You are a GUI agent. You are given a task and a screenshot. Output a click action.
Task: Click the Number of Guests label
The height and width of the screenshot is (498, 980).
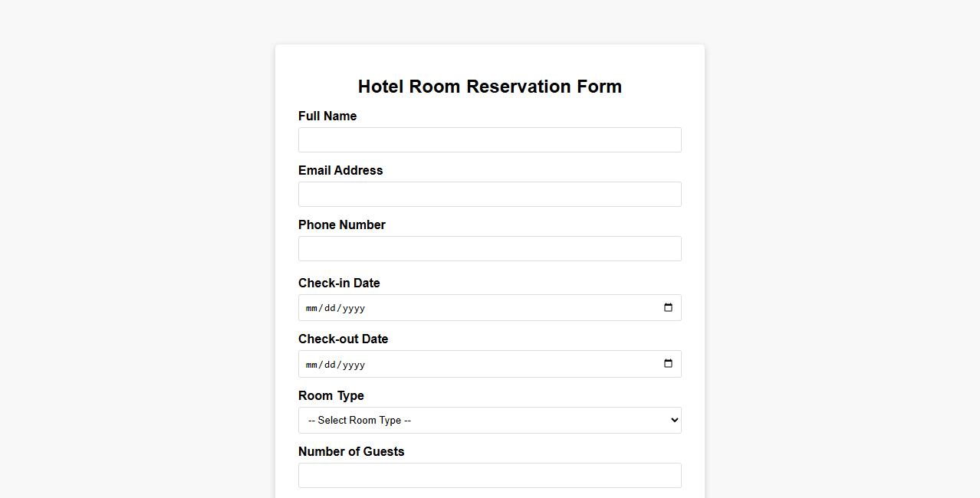pos(351,451)
